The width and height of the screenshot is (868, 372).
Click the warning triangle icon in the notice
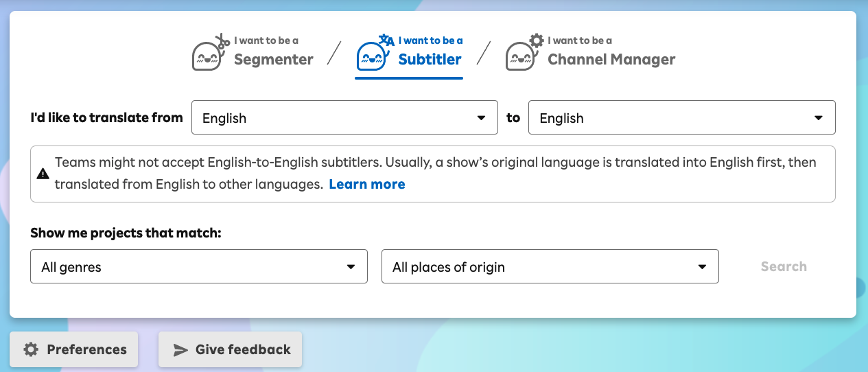(x=43, y=174)
